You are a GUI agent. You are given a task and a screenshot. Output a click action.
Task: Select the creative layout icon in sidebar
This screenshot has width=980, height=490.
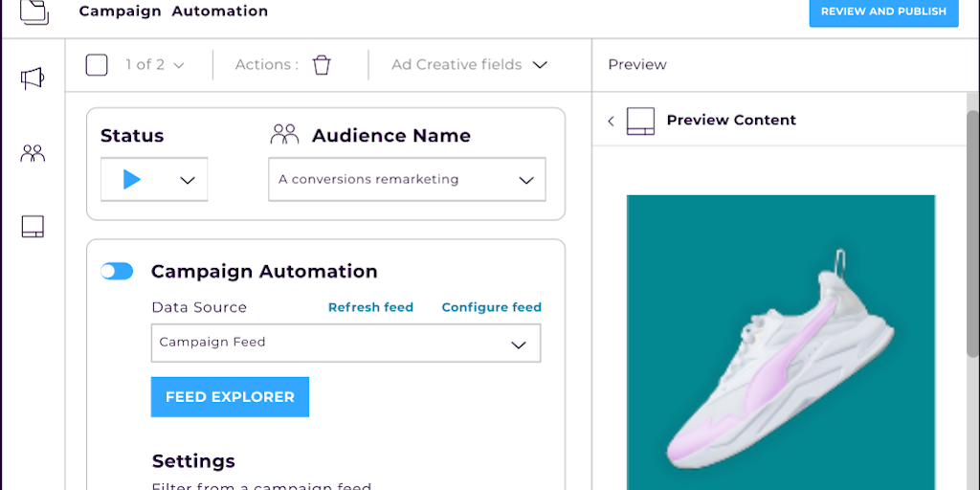(x=33, y=227)
